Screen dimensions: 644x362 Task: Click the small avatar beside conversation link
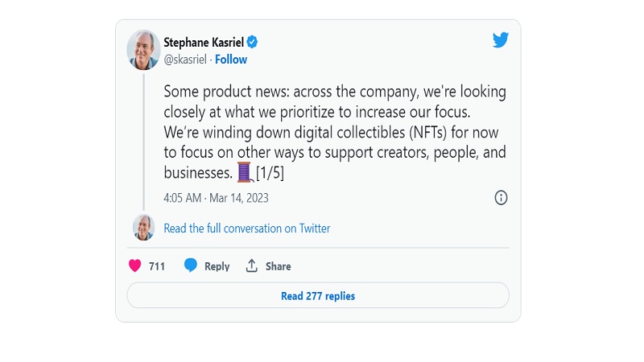[x=143, y=228]
